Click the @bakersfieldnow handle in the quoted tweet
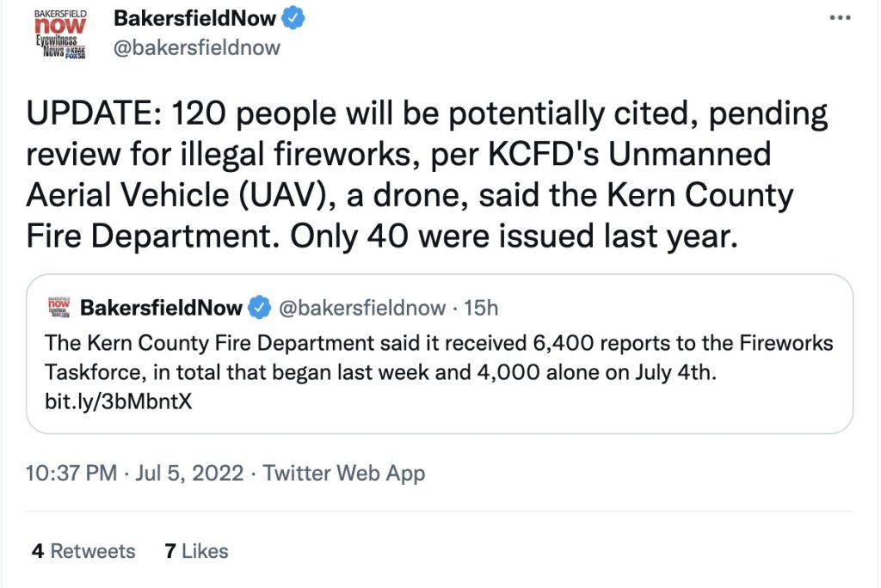This screenshot has width=881, height=588. [x=363, y=307]
